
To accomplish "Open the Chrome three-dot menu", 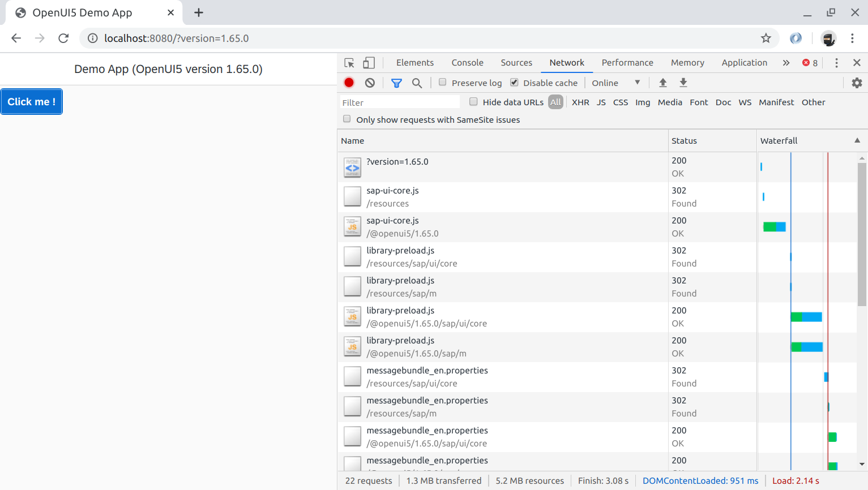I will (x=852, y=38).
